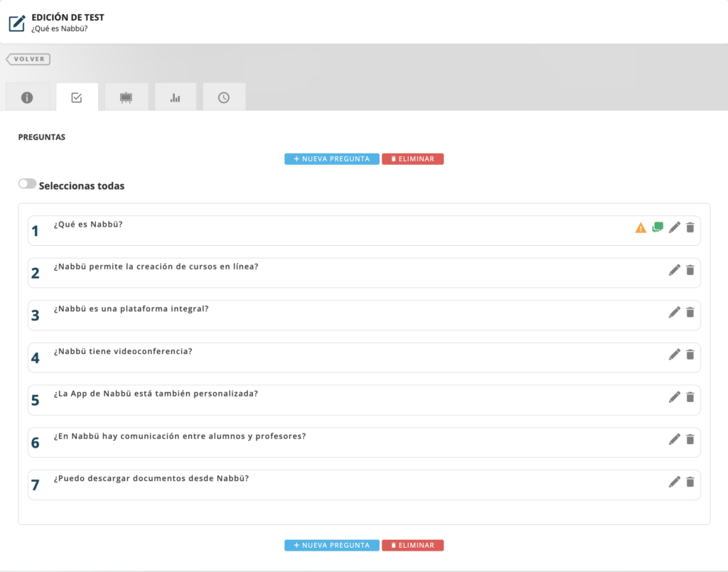Click pencil icon for question 3

pos(675,312)
